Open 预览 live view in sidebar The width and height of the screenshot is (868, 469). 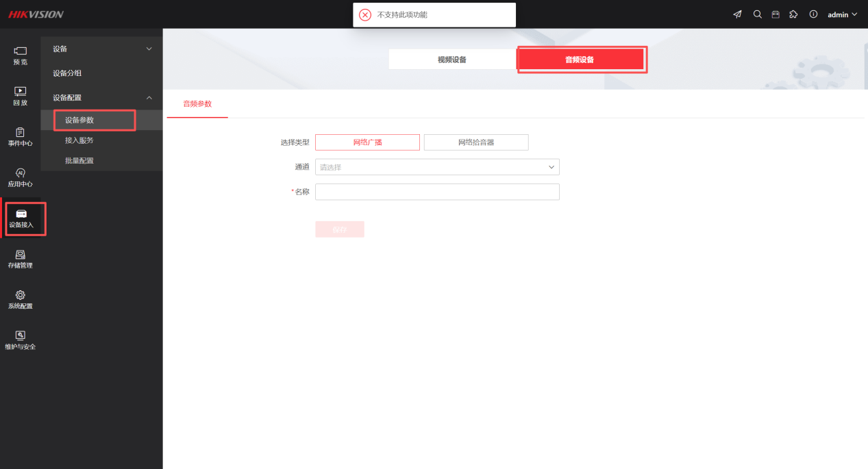(x=21, y=55)
